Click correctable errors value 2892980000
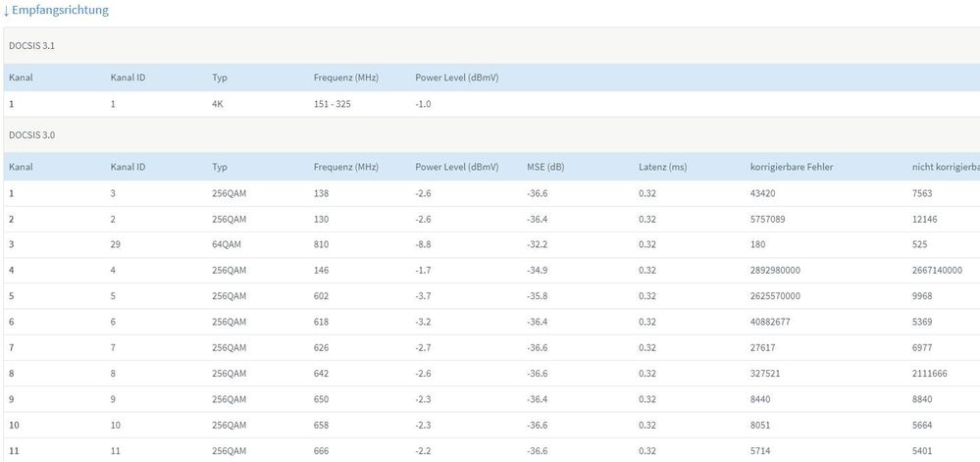Viewport: 980px width, 462px height. click(775, 270)
